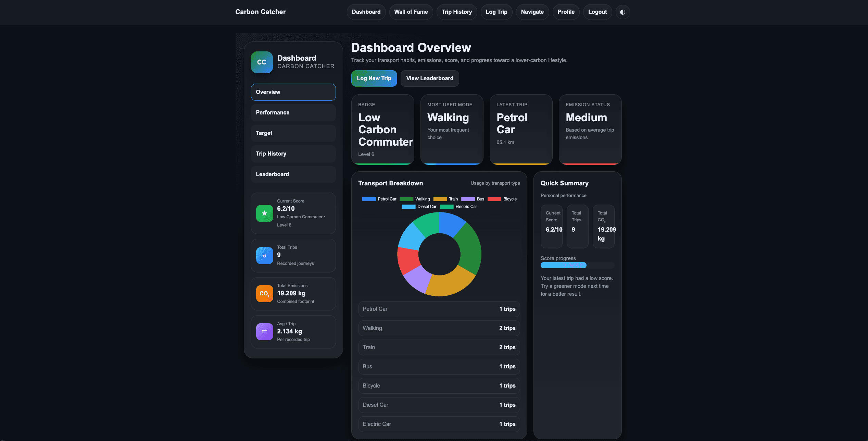868x441 pixels.
Task: Open Log Trip from top navigation
Action: (x=496, y=12)
